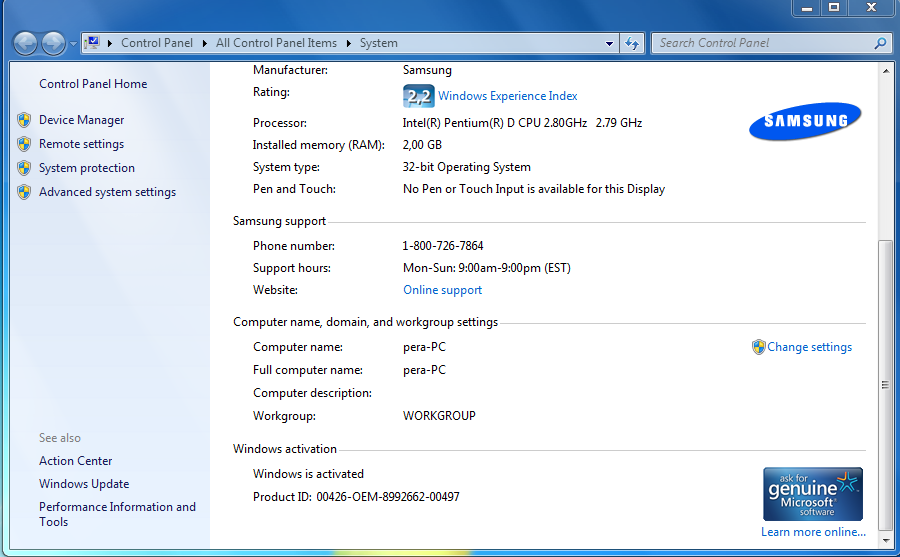
Task: Open Remote settings
Action: [x=82, y=144]
